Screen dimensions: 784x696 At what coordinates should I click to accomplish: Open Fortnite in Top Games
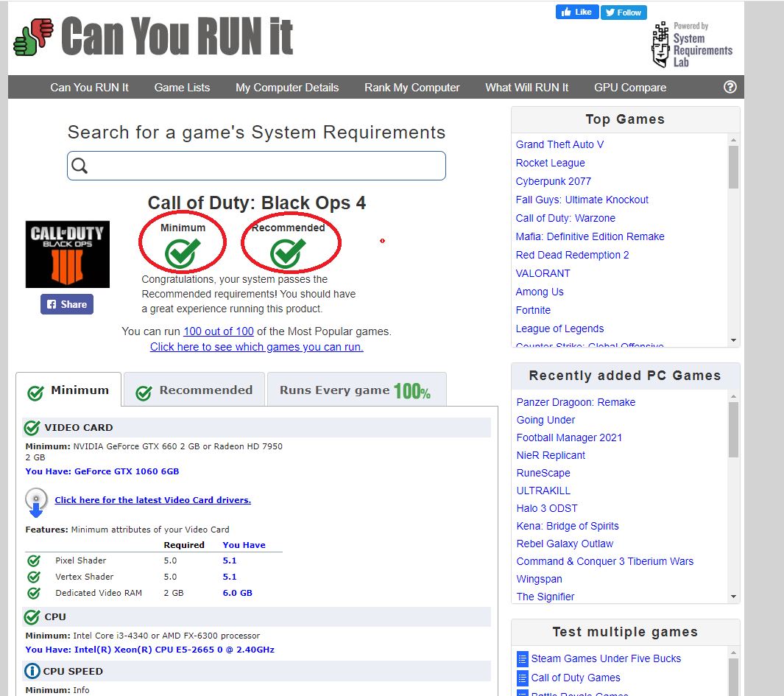(x=533, y=310)
